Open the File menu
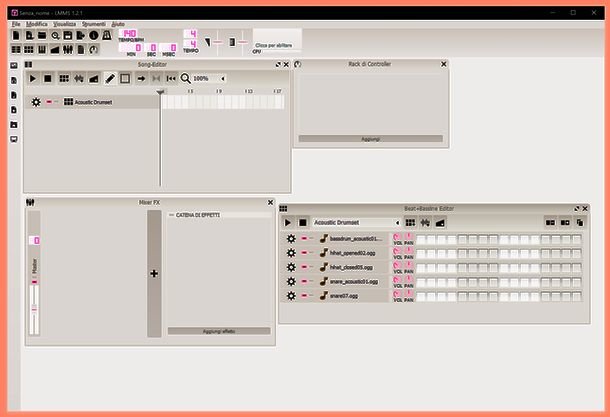 point(16,24)
